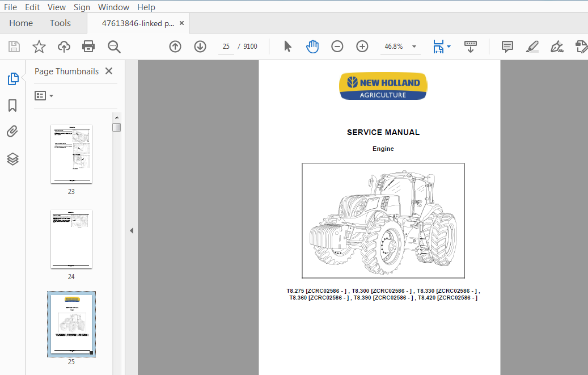
Task: Open the Window menu
Action: click(x=113, y=7)
